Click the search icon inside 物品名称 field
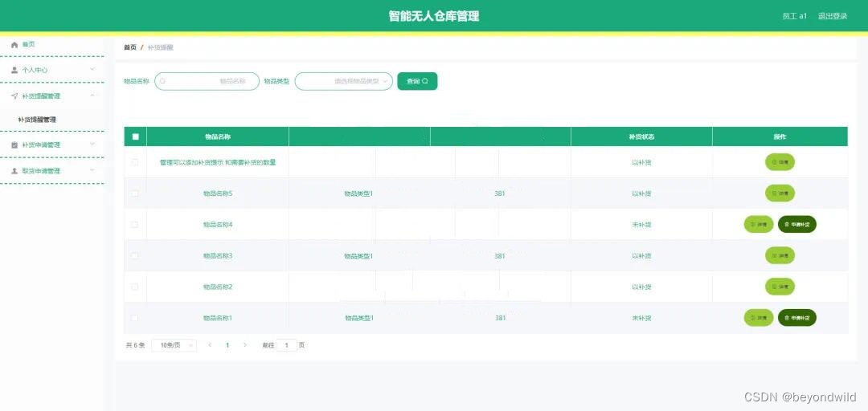Image resolution: width=868 pixels, height=411 pixels. click(162, 81)
